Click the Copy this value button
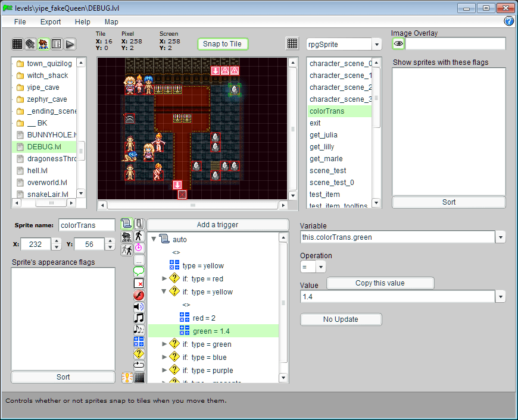The image size is (518, 420). pos(380,283)
